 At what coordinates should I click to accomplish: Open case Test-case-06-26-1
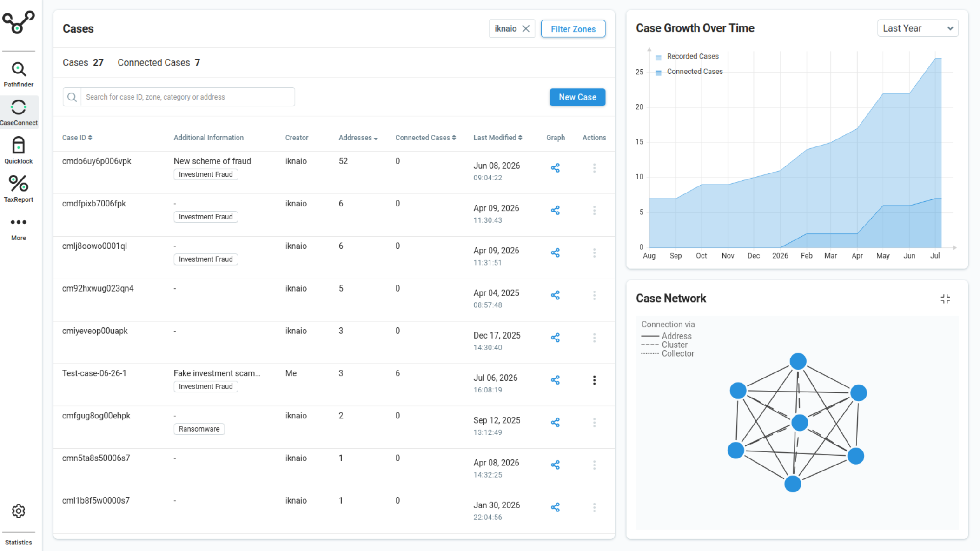94,373
